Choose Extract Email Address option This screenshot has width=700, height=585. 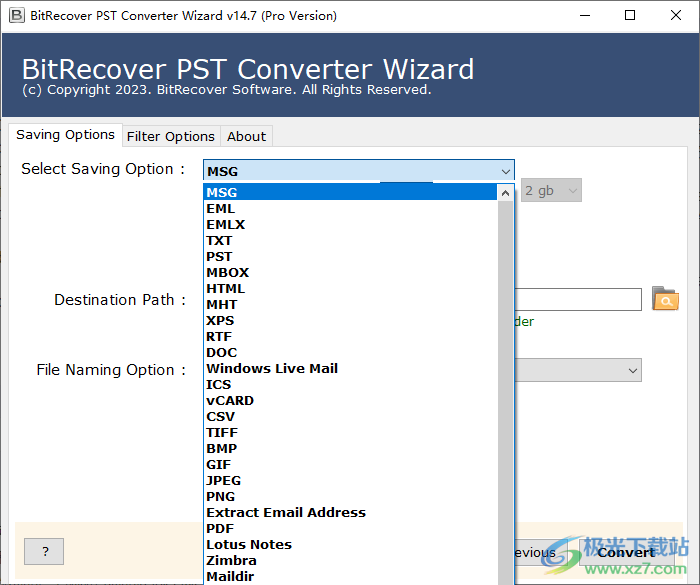click(x=351, y=513)
